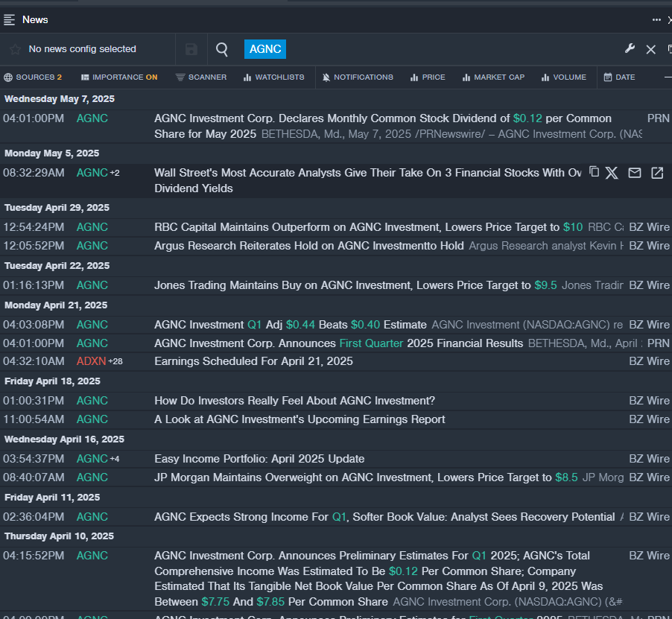Open Upcoming Earnings Report headline

(299, 419)
